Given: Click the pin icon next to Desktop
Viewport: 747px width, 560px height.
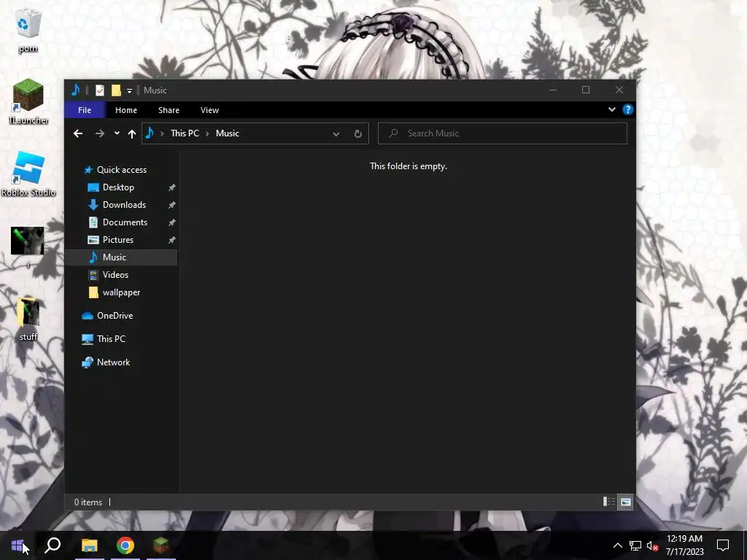Looking at the screenshot, I should [x=172, y=187].
